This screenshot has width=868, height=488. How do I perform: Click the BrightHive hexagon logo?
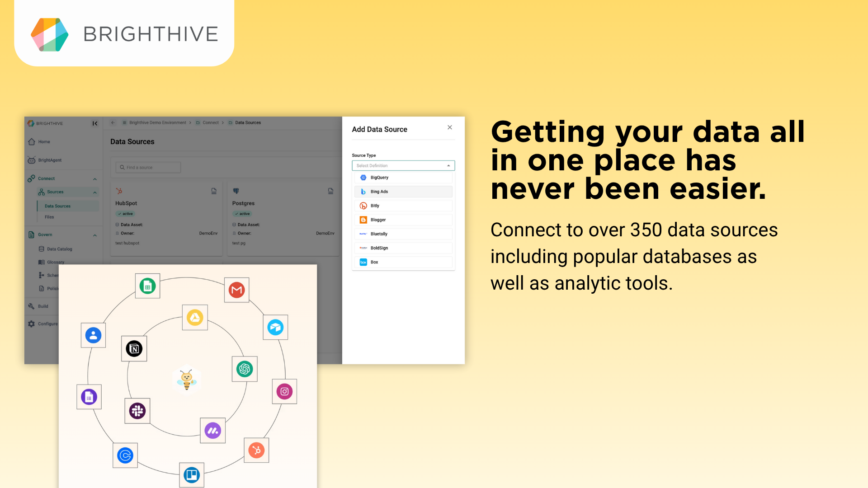[x=50, y=35]
